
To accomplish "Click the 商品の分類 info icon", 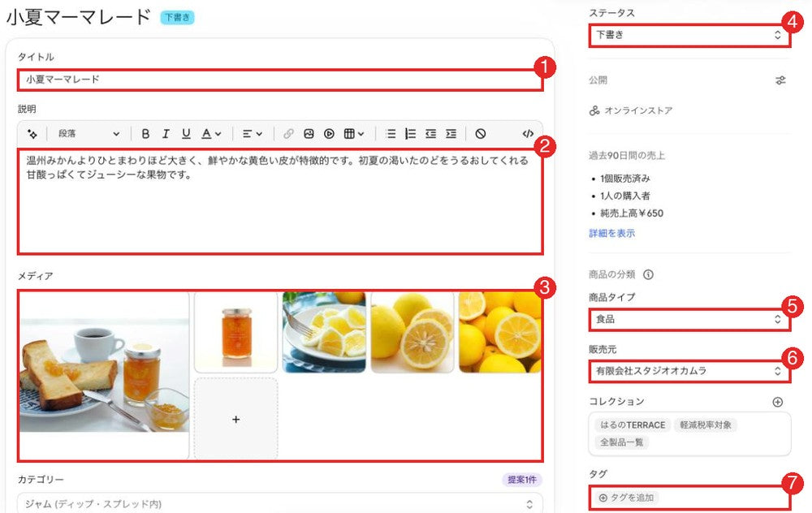I will pyautogui.click(x=648, y=274).
